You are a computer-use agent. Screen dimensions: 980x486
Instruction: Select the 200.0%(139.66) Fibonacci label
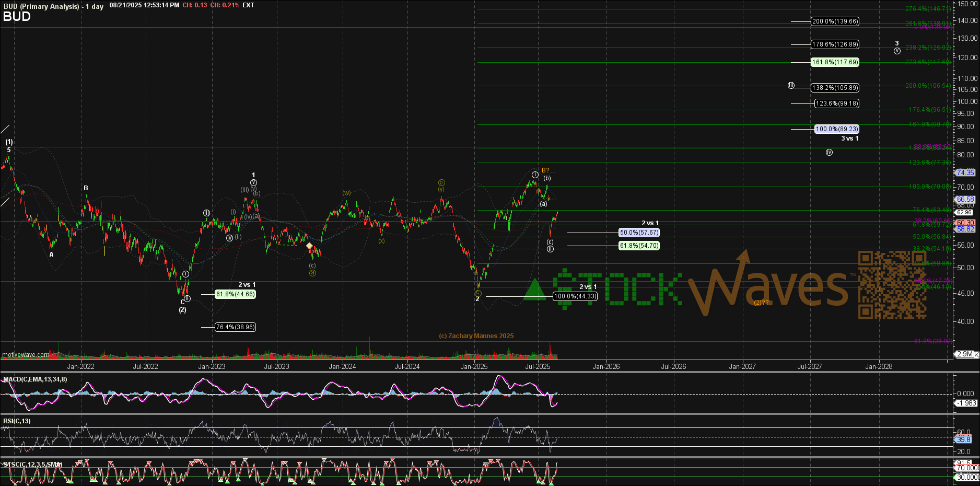[x=835, y=21]
